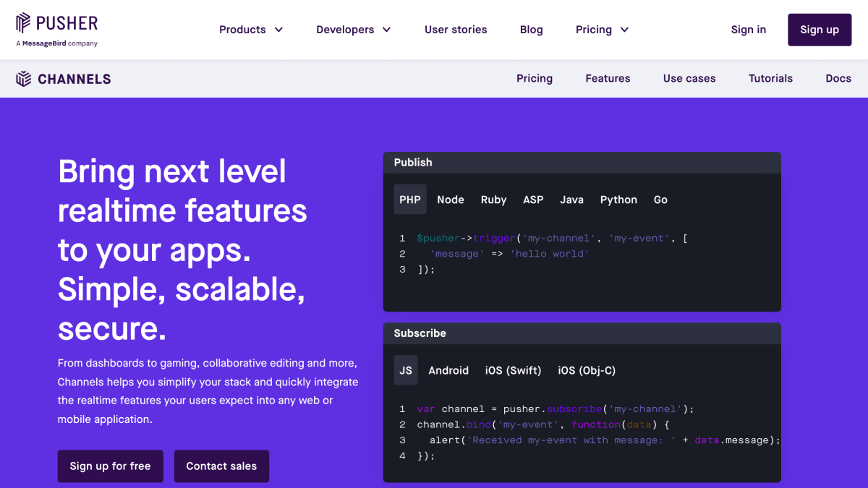
Task: Expand the top navigation Pricing dropdown
Action: tap(603, 30)
